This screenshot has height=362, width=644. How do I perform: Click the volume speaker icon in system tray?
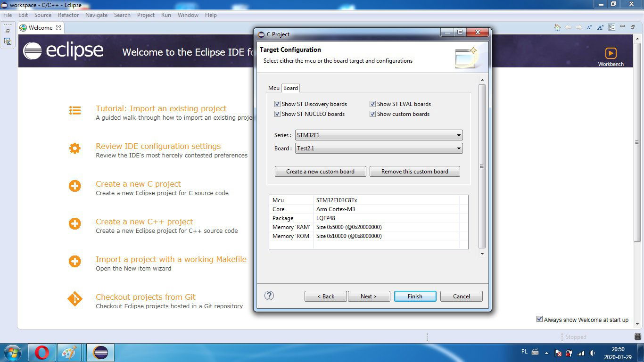coord(592,353)
